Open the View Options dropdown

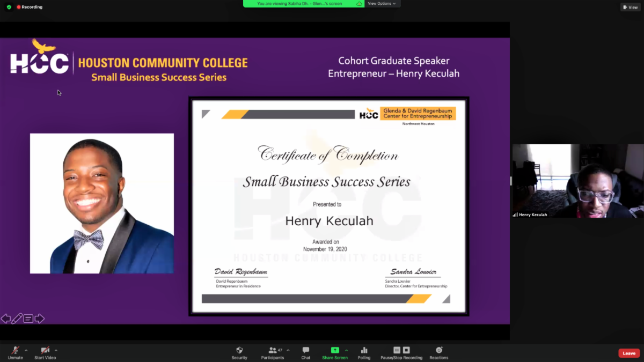(382, 4)
